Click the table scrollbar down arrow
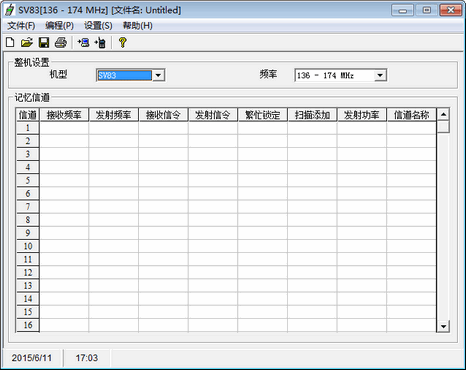The width and height of the screenshot is (466, 370). [x=443, y=326]
